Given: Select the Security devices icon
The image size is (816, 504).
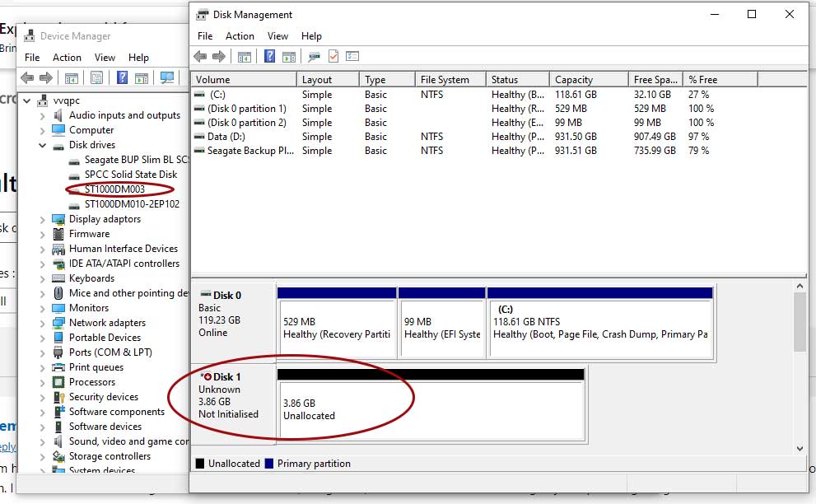Looking at the screenshot, I should point(58,397).
